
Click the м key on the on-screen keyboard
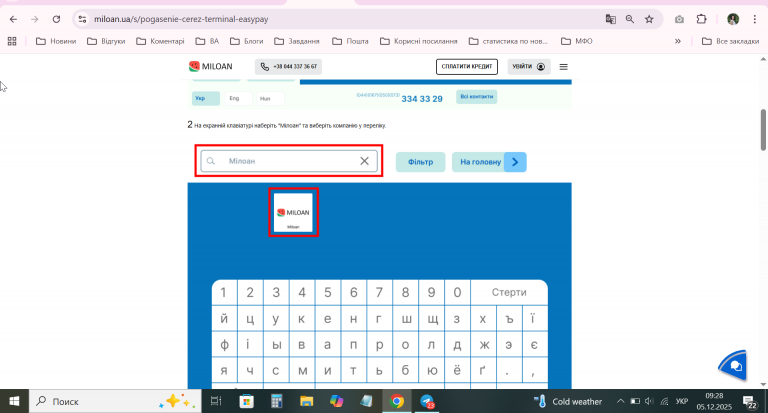[x=302, y=371]
